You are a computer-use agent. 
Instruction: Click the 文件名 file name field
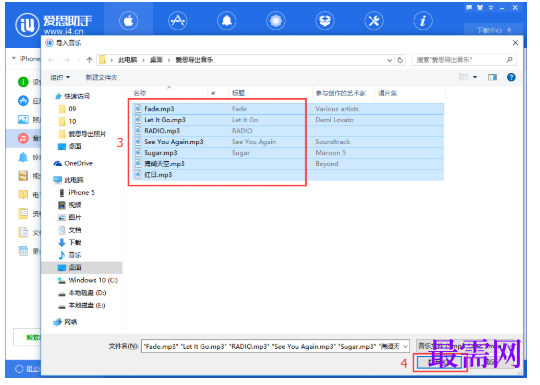(x=275, y=346)
